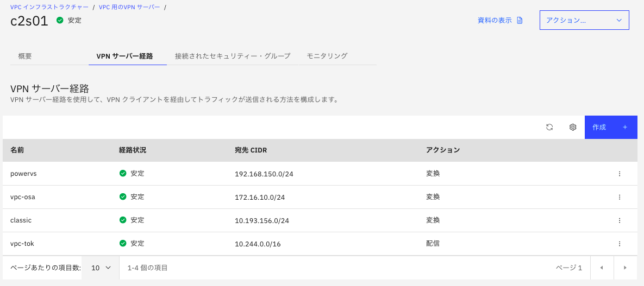Open table settings gear icon

573,127
